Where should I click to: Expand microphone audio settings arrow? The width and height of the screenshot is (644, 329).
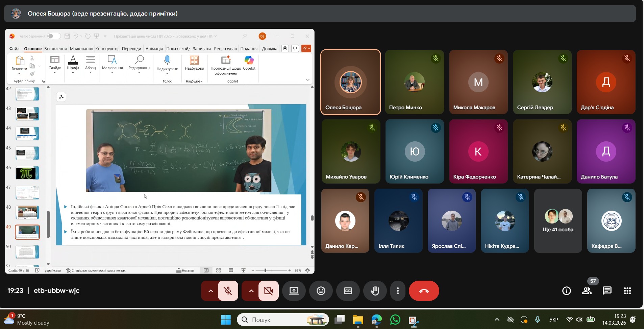(x=210, y=291)
